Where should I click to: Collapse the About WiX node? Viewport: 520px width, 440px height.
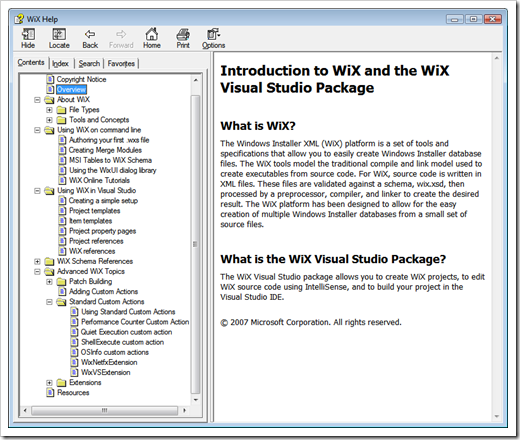37,100
